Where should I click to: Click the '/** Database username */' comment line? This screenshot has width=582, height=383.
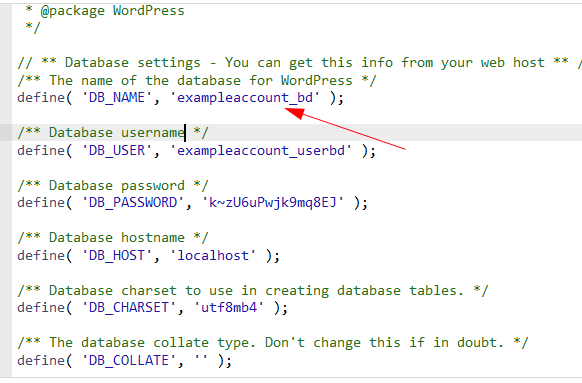click(x=113, y=132)
